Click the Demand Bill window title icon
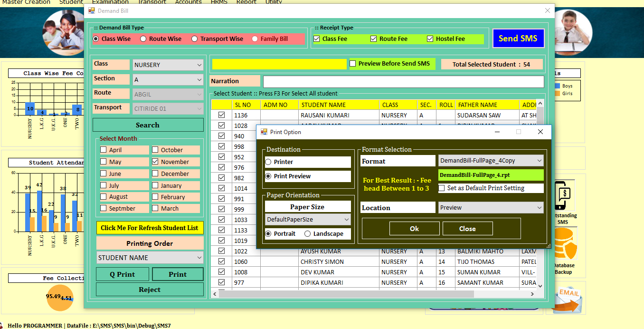The image size is (644, 329). coord(92,11)
